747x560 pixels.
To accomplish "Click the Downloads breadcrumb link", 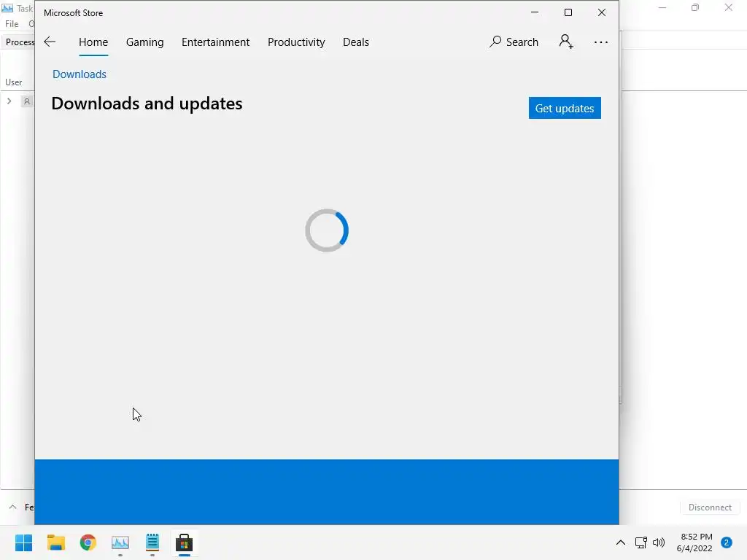I will (79, 74).
